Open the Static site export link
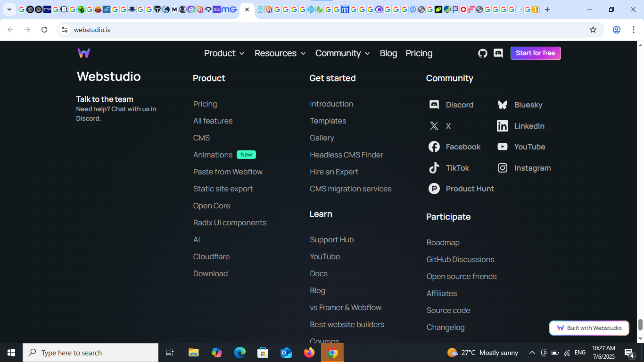644x362 pixels. pos(223,189)
